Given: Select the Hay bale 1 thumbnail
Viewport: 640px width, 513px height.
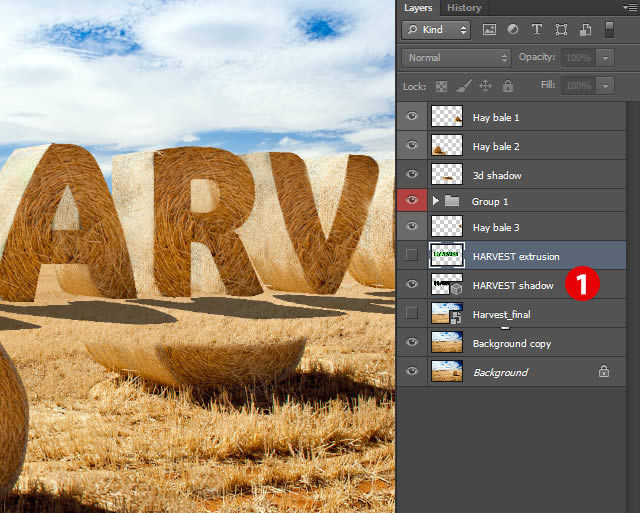Looking at the screenshot, I should coord(447,116).
